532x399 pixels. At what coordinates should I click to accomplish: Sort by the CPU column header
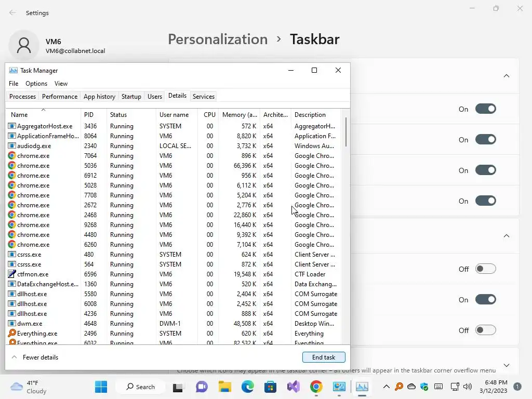(208, 115)
